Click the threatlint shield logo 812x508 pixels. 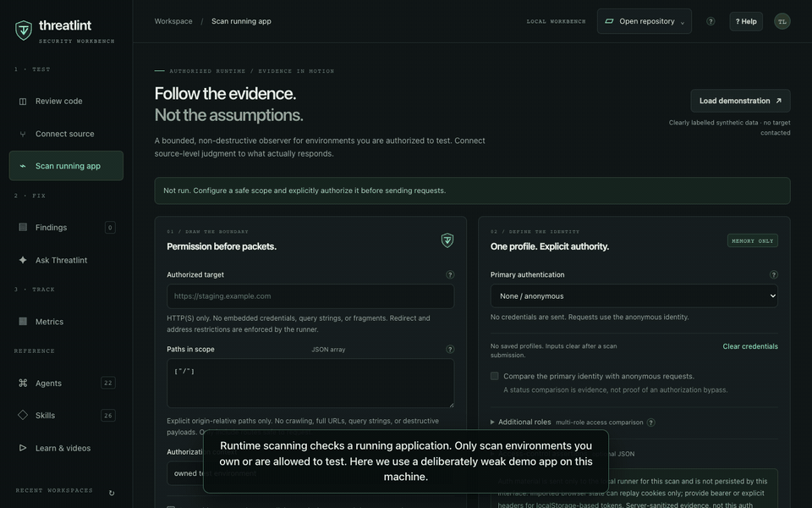point(24,30)
